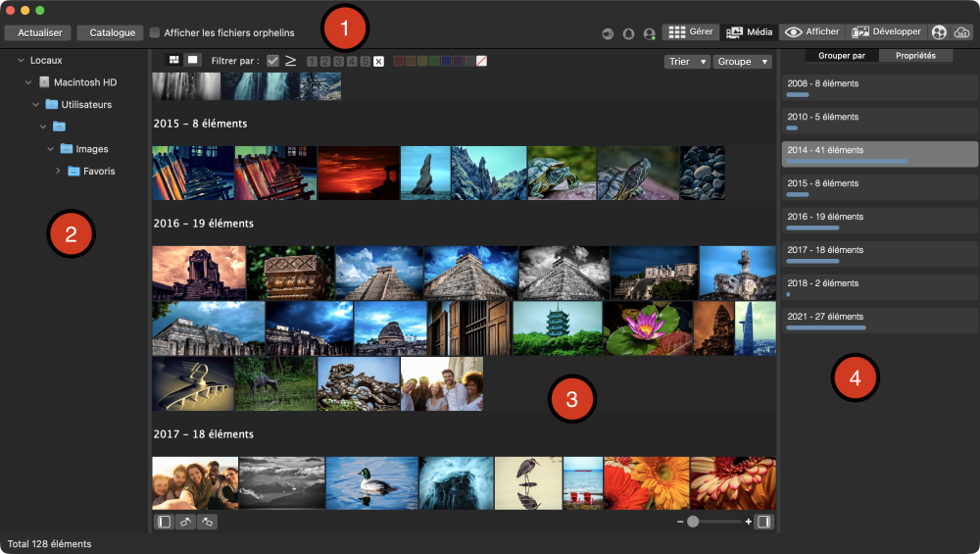Click the greater-than-or-equal rating filter icon

pyautogui.click(x=291, y=61)
